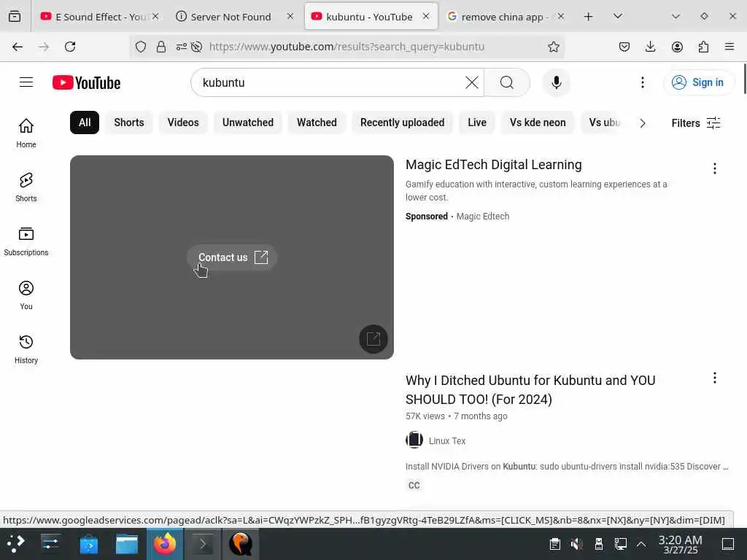747x560 pixels.
Task: Show more filter chips with arrow
Action: tap(643, 123)
